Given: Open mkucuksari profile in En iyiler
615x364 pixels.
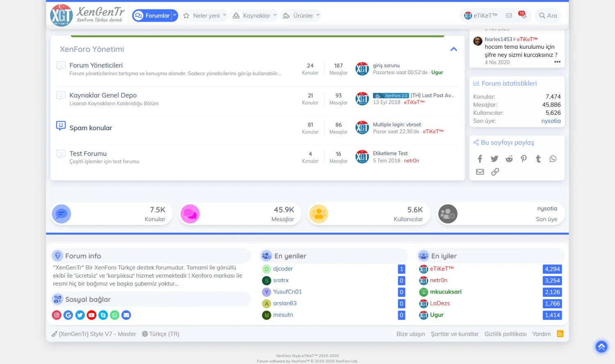Looking at the screenshot, I should (x=446, y=292).
